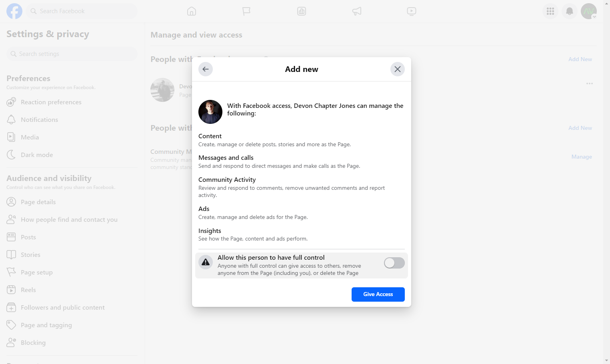
Task: Click Devon Chapter Jones profile picture
Action: point(210,112)
